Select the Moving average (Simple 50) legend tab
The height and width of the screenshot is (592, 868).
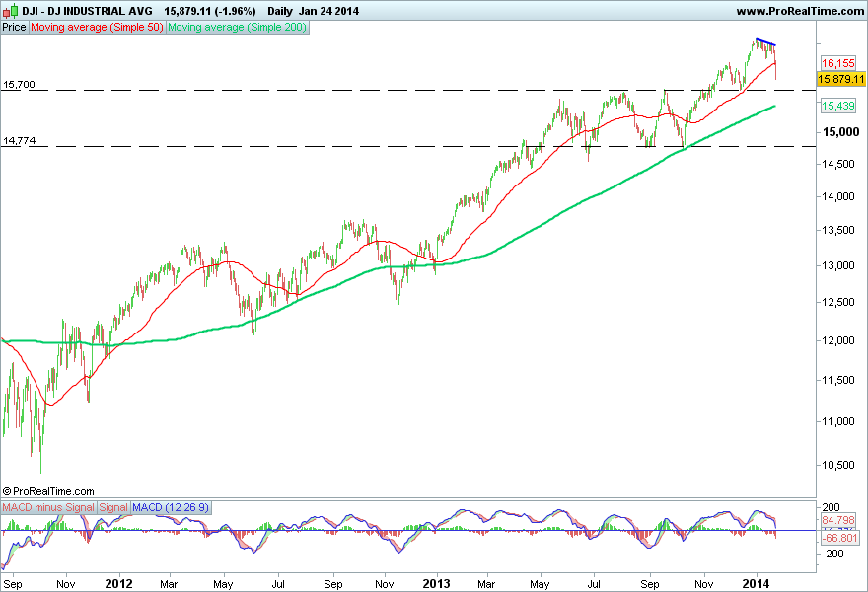(97, 28)
